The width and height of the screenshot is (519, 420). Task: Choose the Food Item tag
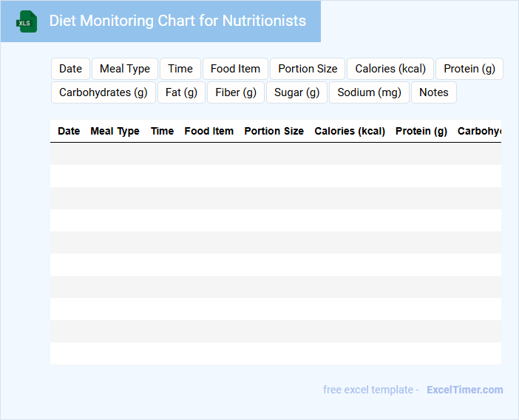[235, 69]
